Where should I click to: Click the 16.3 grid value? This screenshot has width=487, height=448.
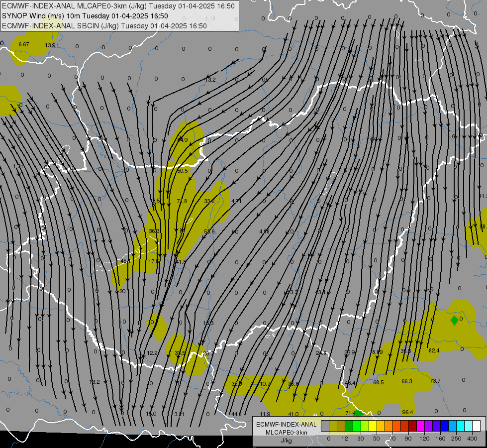click(208, 324)
